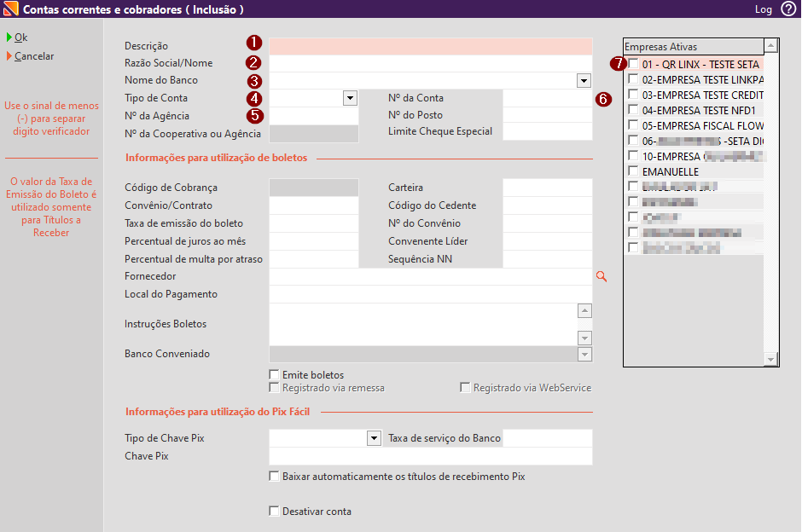Click the Nº do Posto field
Image resolution: width=802 pixels, height=532 pixels.
click(x=547, y=115)
